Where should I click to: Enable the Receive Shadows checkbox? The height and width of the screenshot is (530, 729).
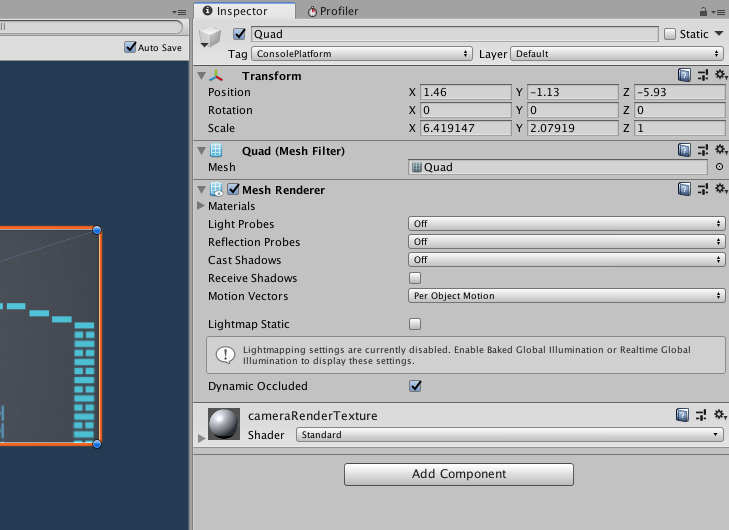(415, 278)
